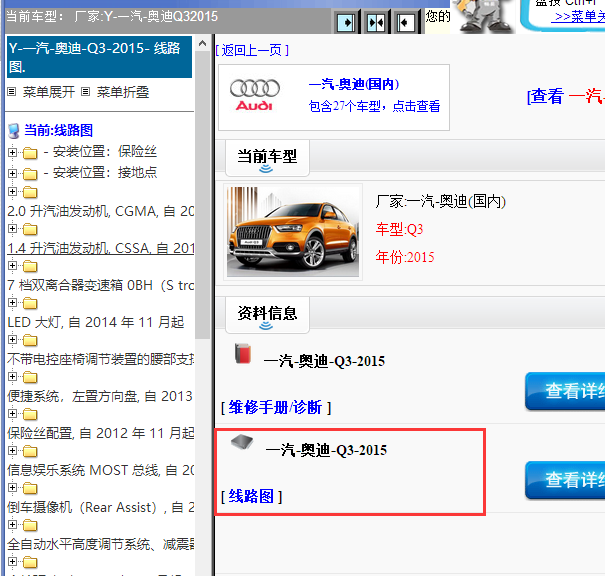Click the 车型:Q3 text
Screen dimensions: 605x576
click(399, 229)
